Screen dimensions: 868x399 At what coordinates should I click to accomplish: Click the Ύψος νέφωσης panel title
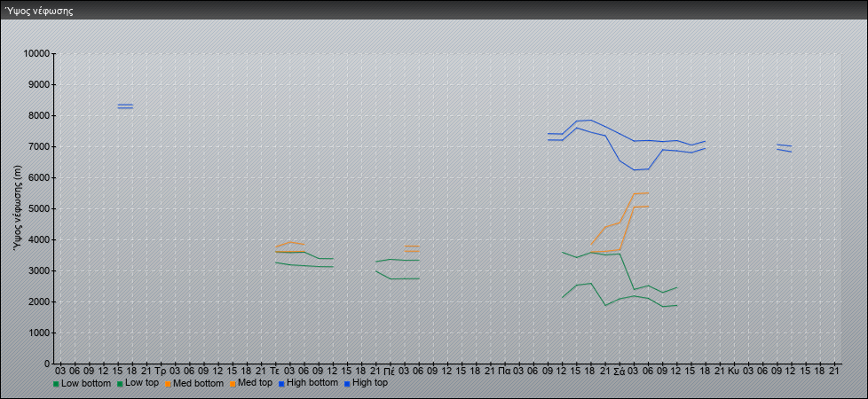(38, 11)
